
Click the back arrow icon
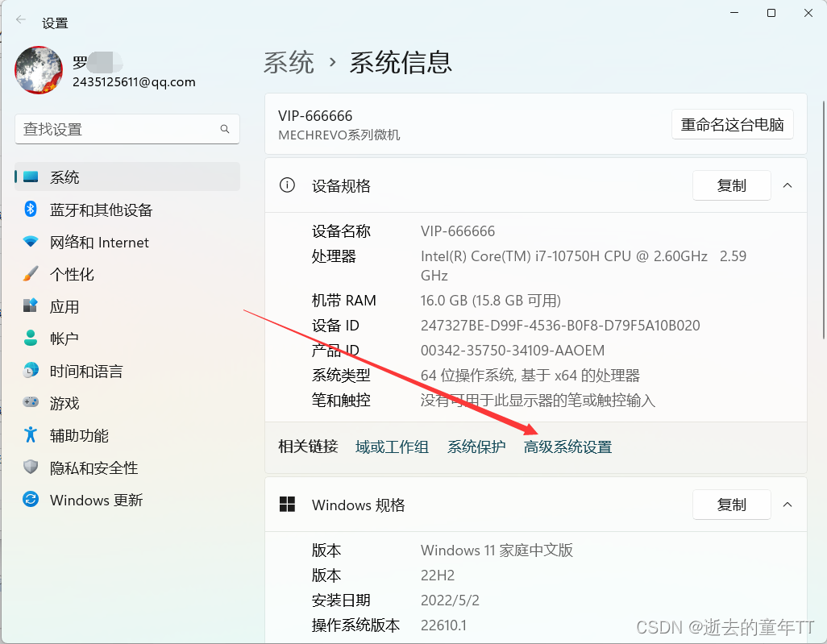pyautogui.click(x=21, y=20)
